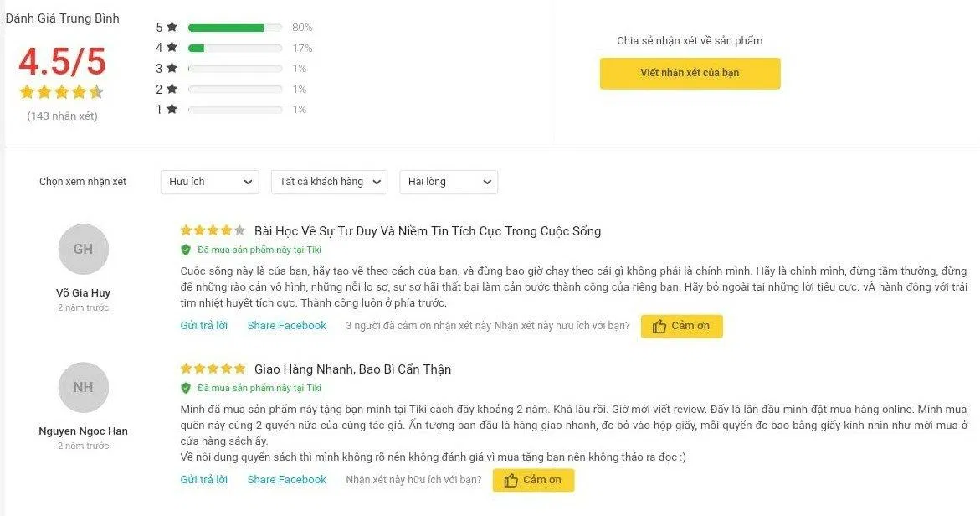
Task: Click Viết nhận xét của bạn button
Action: tap(690, 73)
